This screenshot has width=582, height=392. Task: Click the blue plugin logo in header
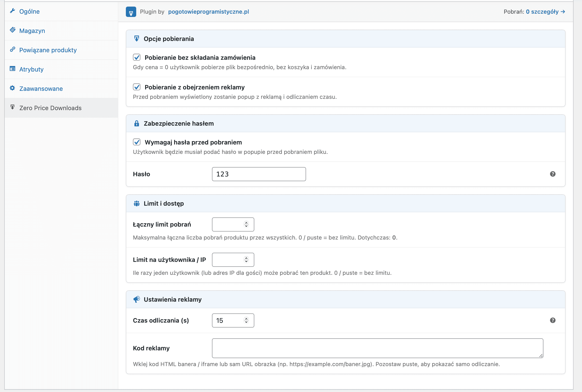pyautogui.click(x=131, y=12)
